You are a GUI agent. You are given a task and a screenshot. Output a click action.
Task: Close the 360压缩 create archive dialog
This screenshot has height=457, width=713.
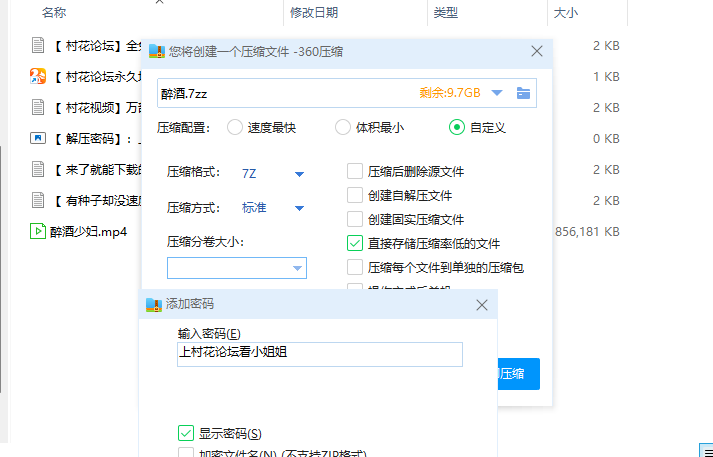(537, 51)
